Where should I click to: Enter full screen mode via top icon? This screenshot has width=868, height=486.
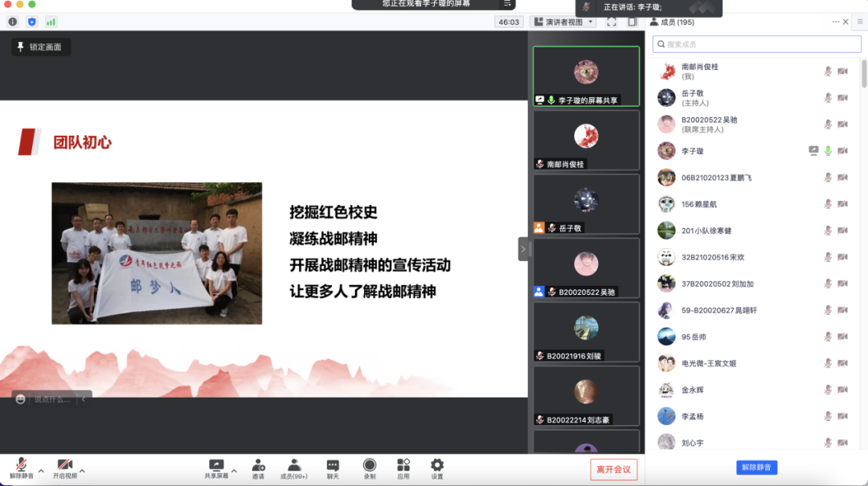pos(612,22)
